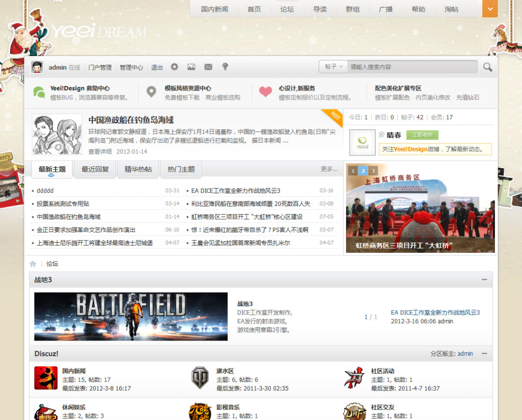The width and height of the screenshot is (522, 420).
Task: Open last post EA DICE工作室全新力作战地风云3 in 战地3 row
Action: [x=435, y=312]
